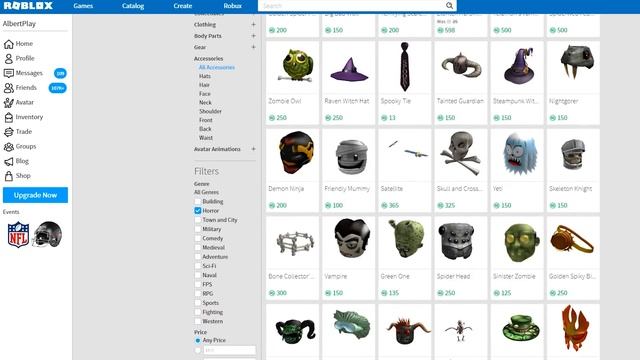Expand the Clothing category
The width and height of the screenshot is (640, 360).
click(253, 24)
